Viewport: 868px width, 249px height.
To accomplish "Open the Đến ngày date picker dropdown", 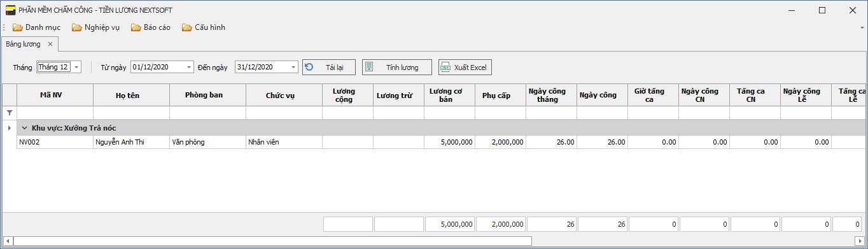I will pyautogui.click(x=293, y=67).
